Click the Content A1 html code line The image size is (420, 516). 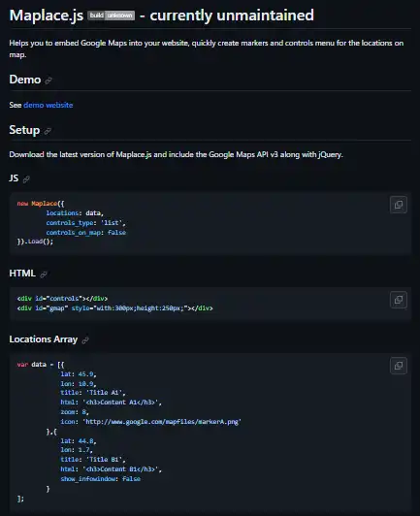[x=111, y=403]
